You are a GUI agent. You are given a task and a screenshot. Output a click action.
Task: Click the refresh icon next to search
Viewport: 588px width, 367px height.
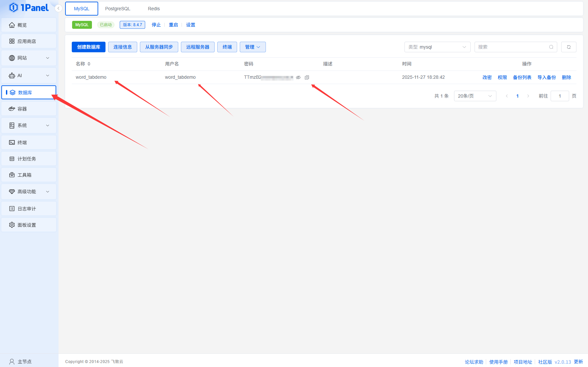pos(568,47)
